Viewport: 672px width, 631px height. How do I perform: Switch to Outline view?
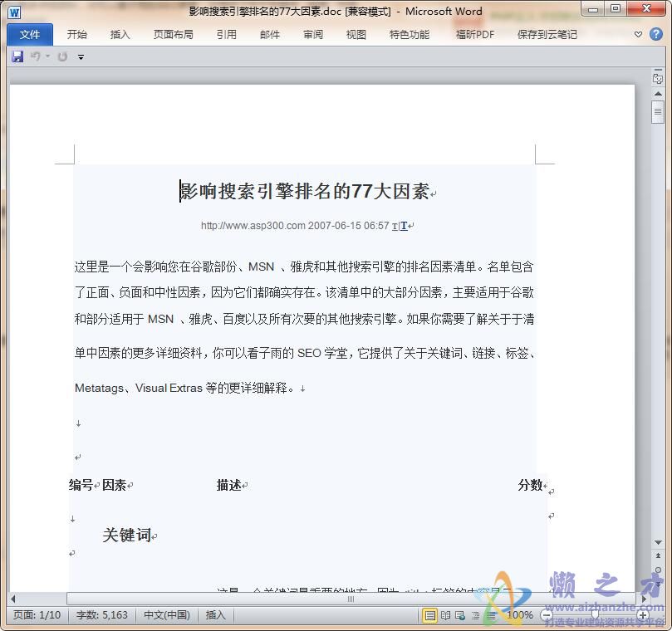point(475,615)
